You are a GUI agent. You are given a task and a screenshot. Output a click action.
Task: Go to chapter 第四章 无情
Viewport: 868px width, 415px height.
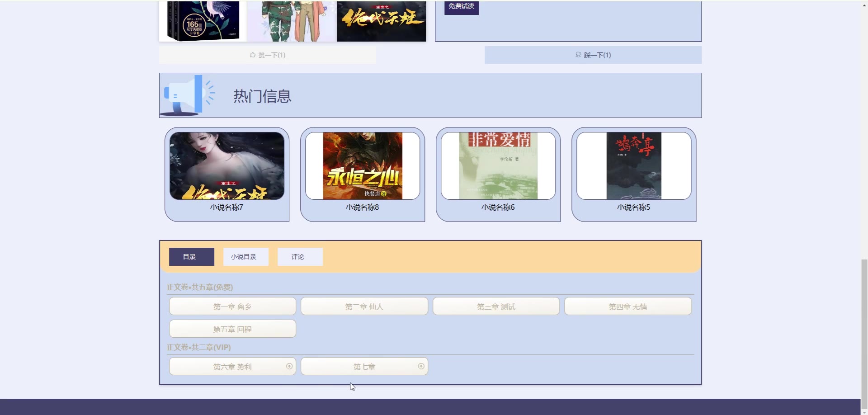point(628,306)
